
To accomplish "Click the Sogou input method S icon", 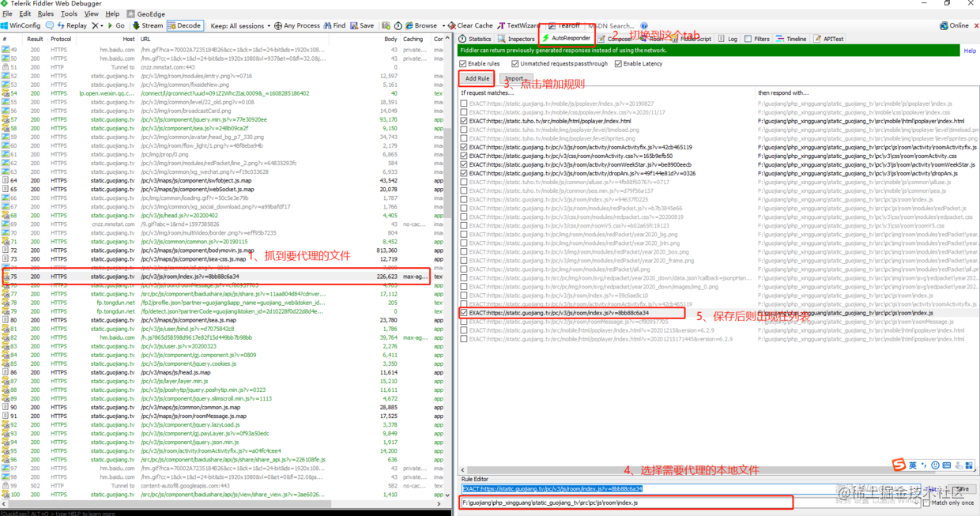I will (899, 465).
